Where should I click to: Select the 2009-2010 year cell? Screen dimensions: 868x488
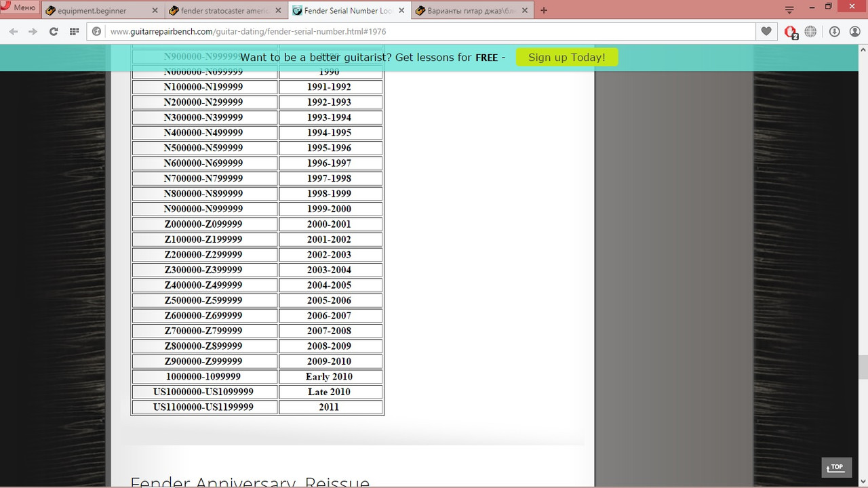point(330,361)
